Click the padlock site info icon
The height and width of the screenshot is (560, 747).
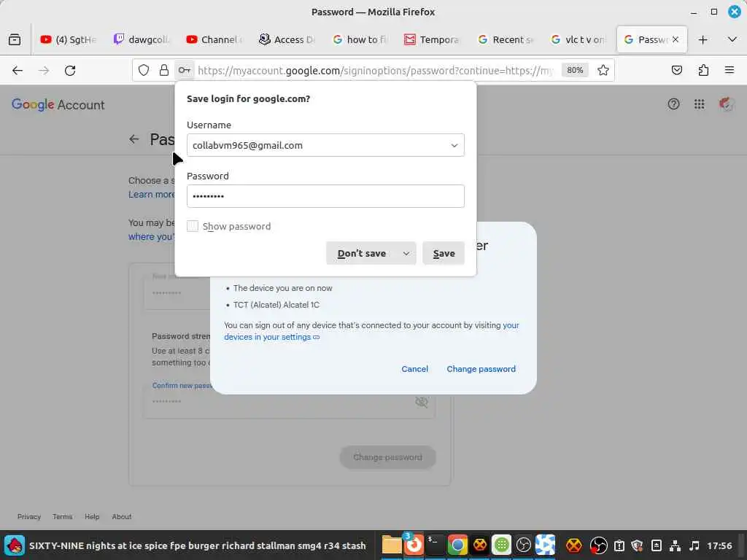click(x=164, y=71)
